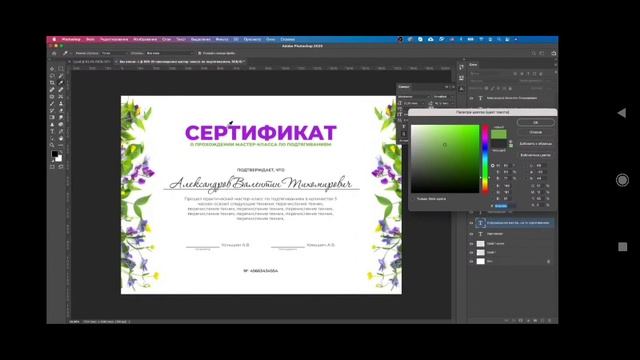Hide the Слой 1 копия layer
The image size is (640, 360).
click(x=471, y=244)
